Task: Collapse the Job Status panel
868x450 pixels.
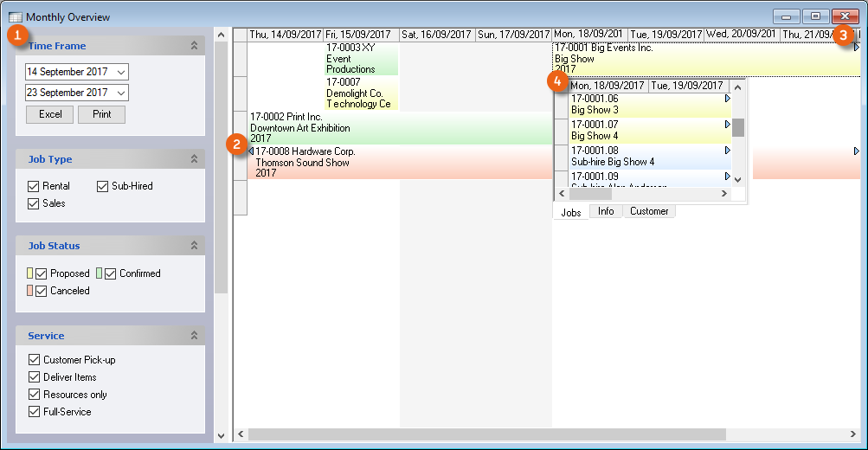Action: (194, 246)
